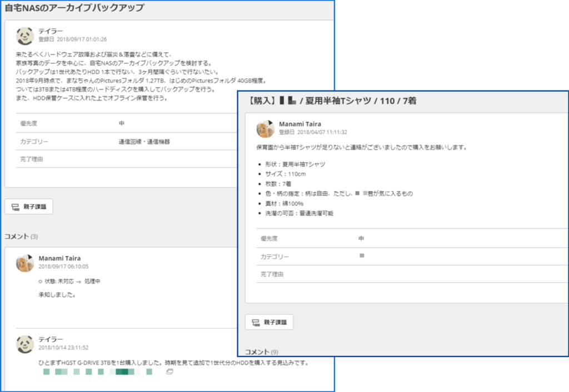Click bullet サイズ：110cm
This screenshot has height=392, width=569.
285,174
